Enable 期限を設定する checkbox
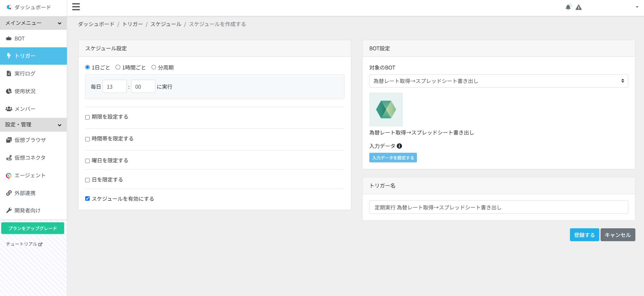This screenshot has height=296, width=644. point(87,117)
